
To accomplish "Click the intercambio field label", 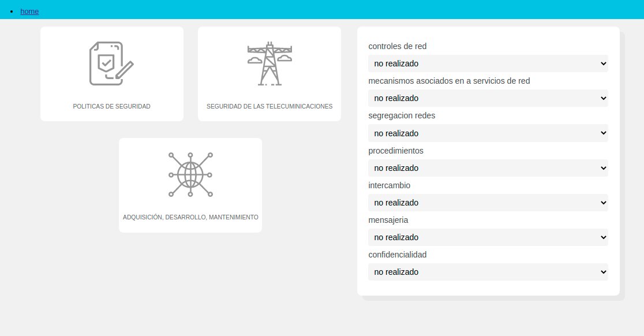I will tap(389, 185).
